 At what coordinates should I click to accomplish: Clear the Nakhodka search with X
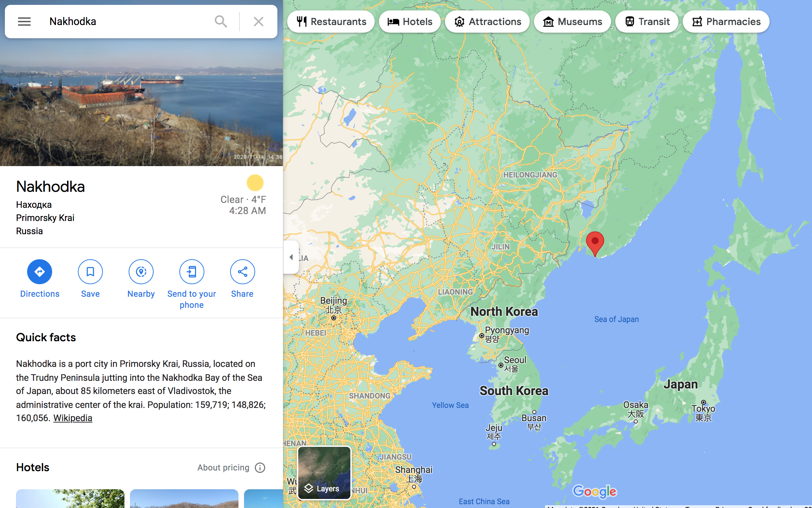coord(258,22)
